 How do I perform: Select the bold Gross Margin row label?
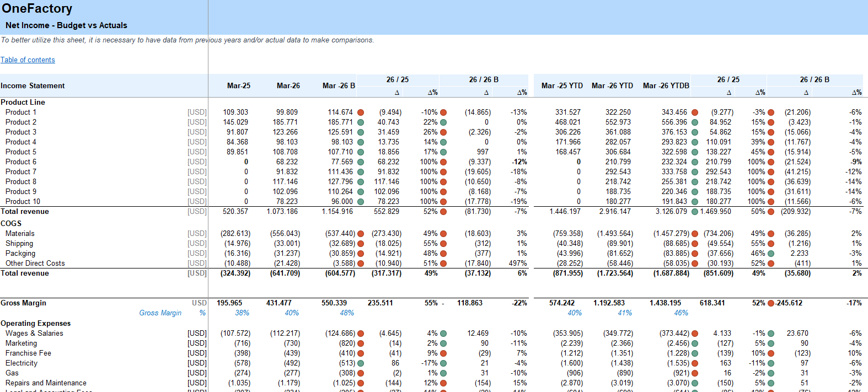23,303
